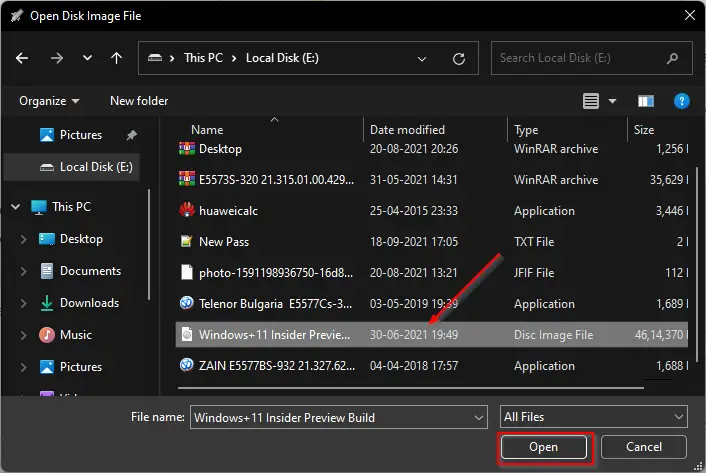Open the File name dropdown arrow

click(x=479, y=418)
